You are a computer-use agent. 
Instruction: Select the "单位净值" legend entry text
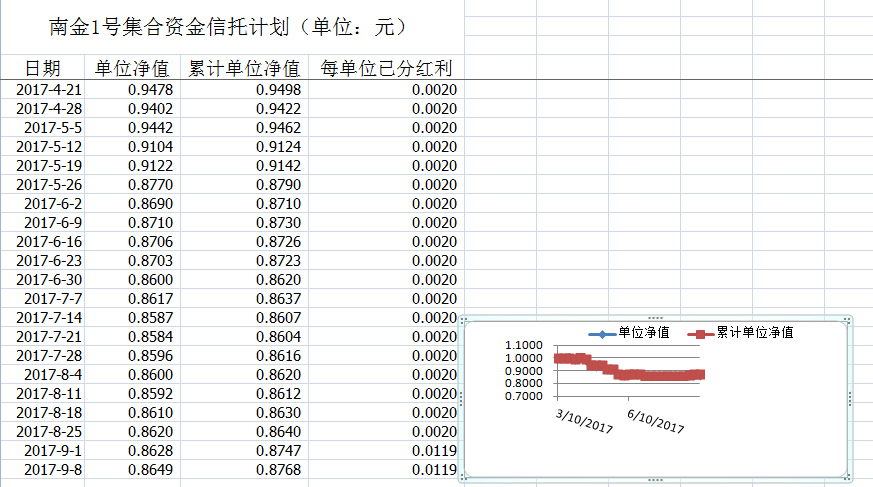click(x=644, y=333)
